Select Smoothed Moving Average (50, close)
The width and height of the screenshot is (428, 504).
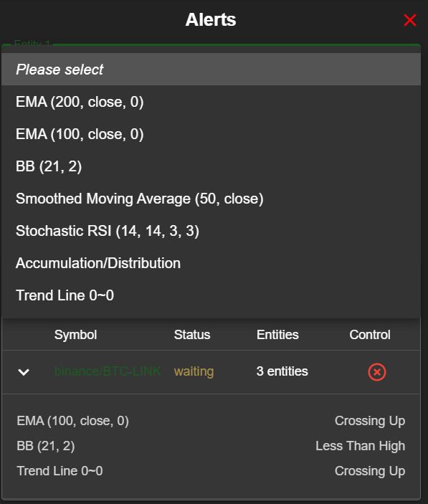tap(211, 199)
